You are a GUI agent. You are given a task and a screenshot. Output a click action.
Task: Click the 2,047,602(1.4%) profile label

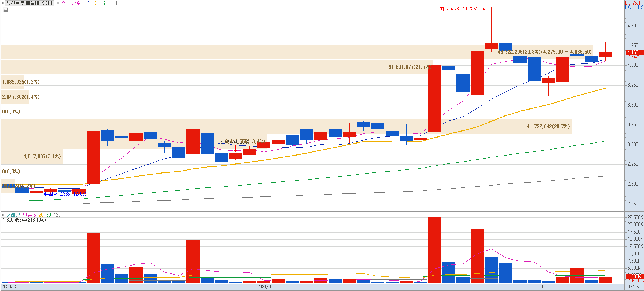click(21, 97)
